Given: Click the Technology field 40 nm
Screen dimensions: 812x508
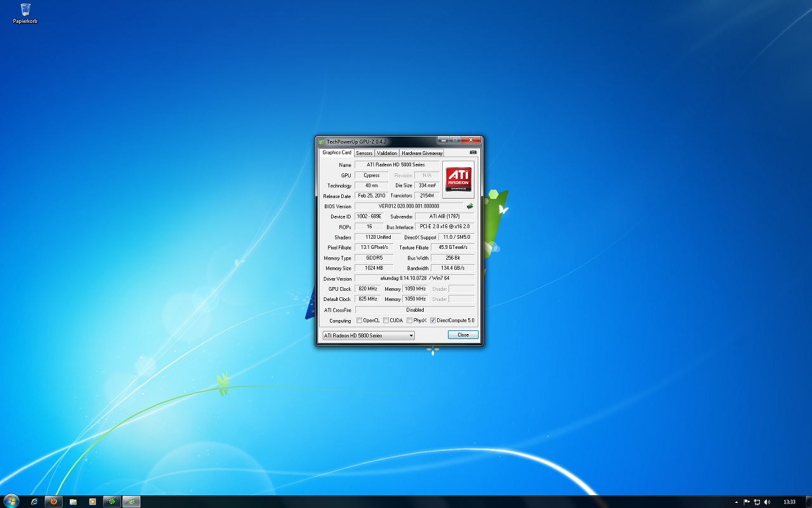Looking at the screenshot, I should tap(372, 185).
